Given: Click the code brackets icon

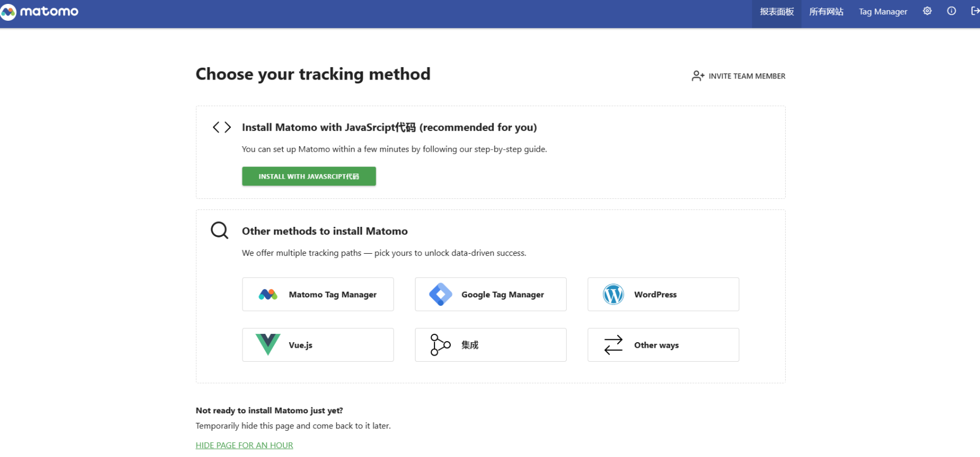Looking at the screenshot, I should coord(222,127).
